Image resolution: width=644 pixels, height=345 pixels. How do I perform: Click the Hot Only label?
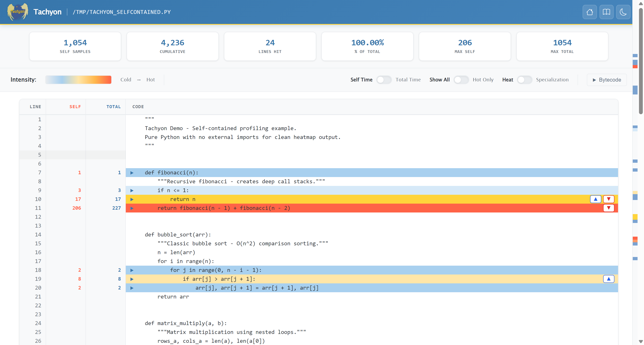[x=483, y=80]
